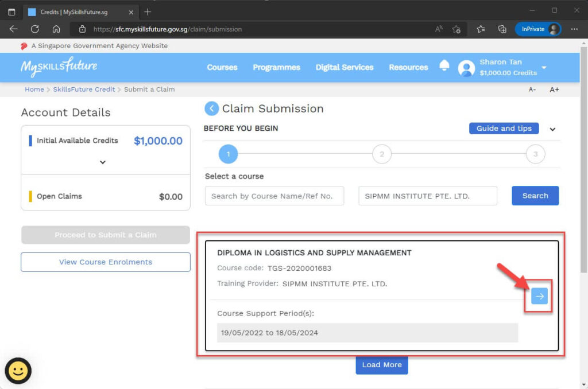
Task: Select Digital Services in the navigation
Action: [x=344, y=67]
